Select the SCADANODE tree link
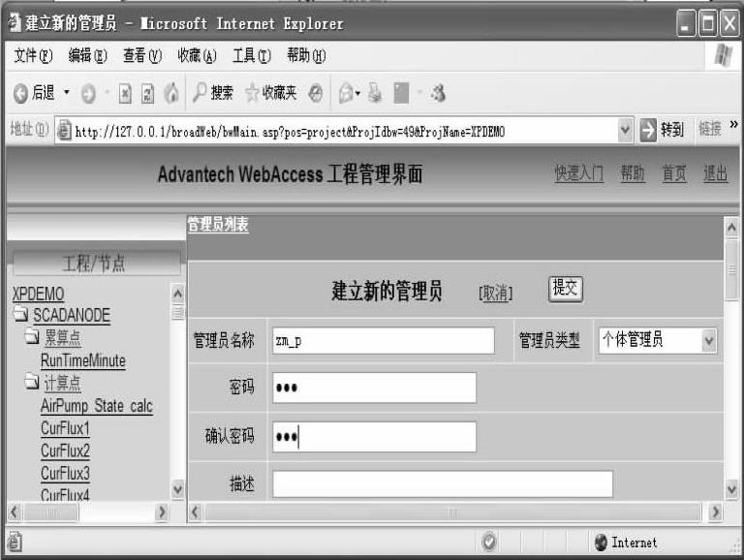744x560 pixels. pyautogui.click(x=72, y=315)
